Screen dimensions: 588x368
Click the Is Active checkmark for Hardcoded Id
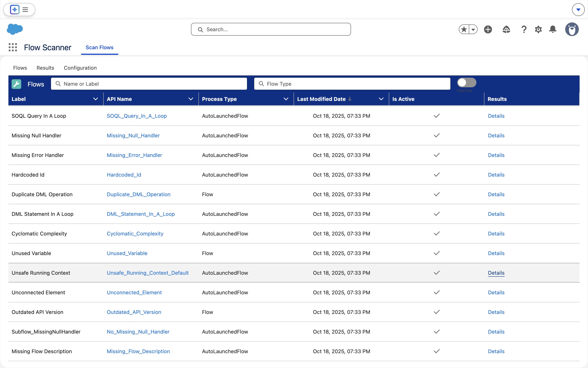[436, 175]
